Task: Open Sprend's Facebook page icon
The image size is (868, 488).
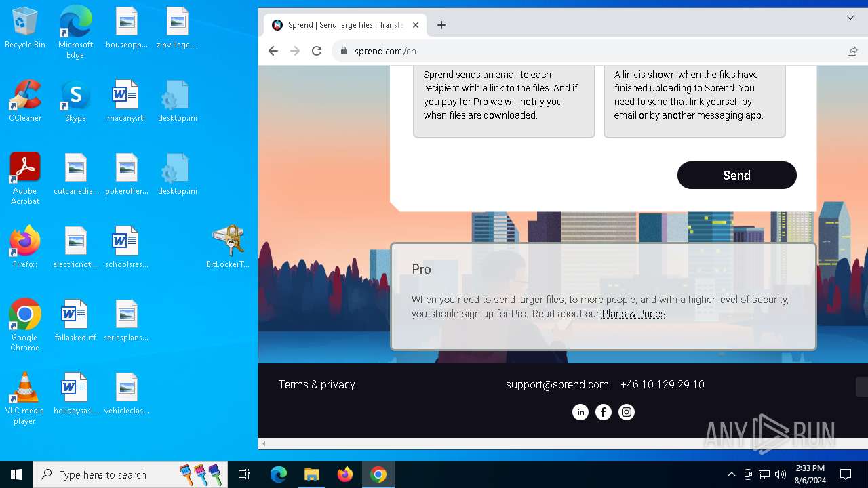Action: 604,412
